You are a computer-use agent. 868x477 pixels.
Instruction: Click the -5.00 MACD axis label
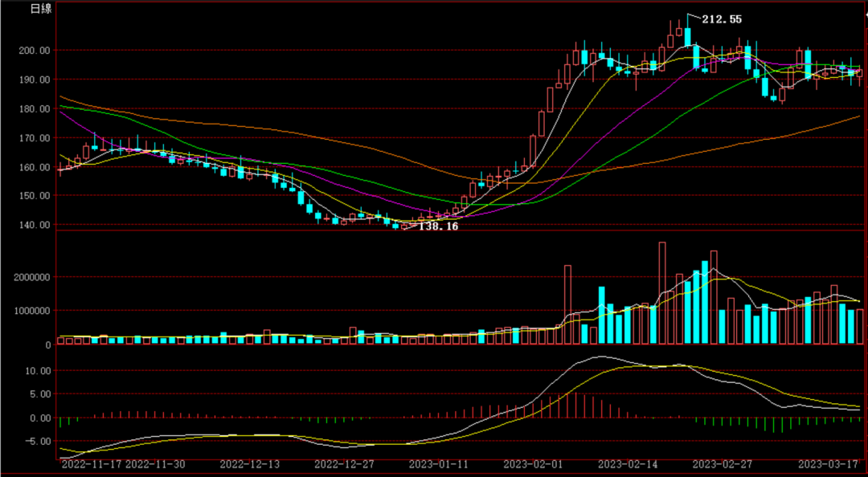click(37, 441)
